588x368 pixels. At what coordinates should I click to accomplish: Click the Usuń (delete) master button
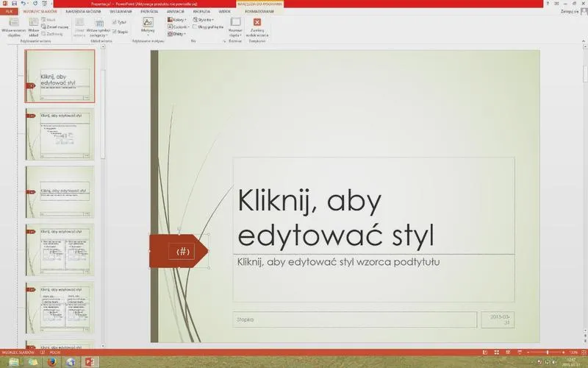[x=49, y=20]
